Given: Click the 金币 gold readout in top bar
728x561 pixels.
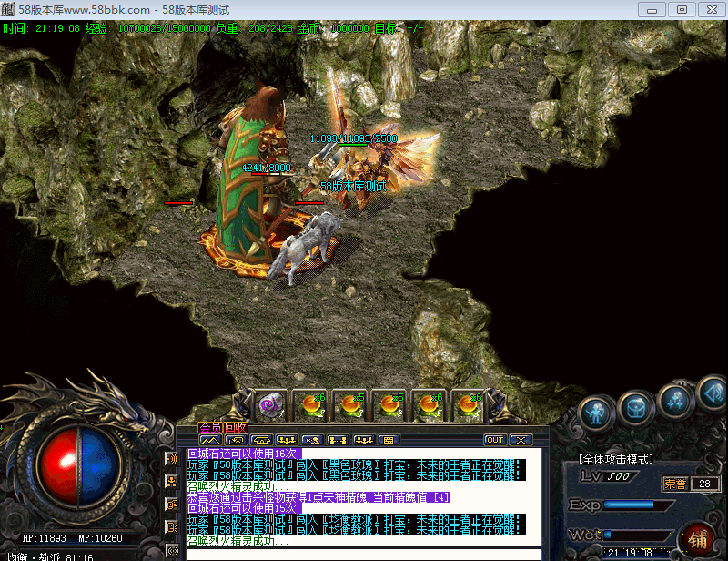Looking at the screenshot, I should (x=334, y=28).
